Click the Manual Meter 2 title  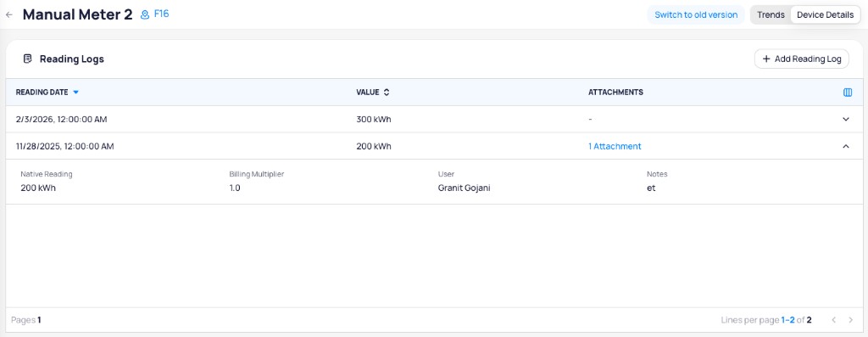[x=77, y=15]
